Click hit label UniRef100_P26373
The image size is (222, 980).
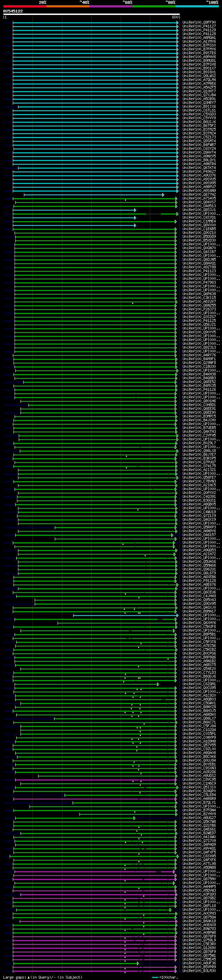pyautogui.click(x=199, y=309)
